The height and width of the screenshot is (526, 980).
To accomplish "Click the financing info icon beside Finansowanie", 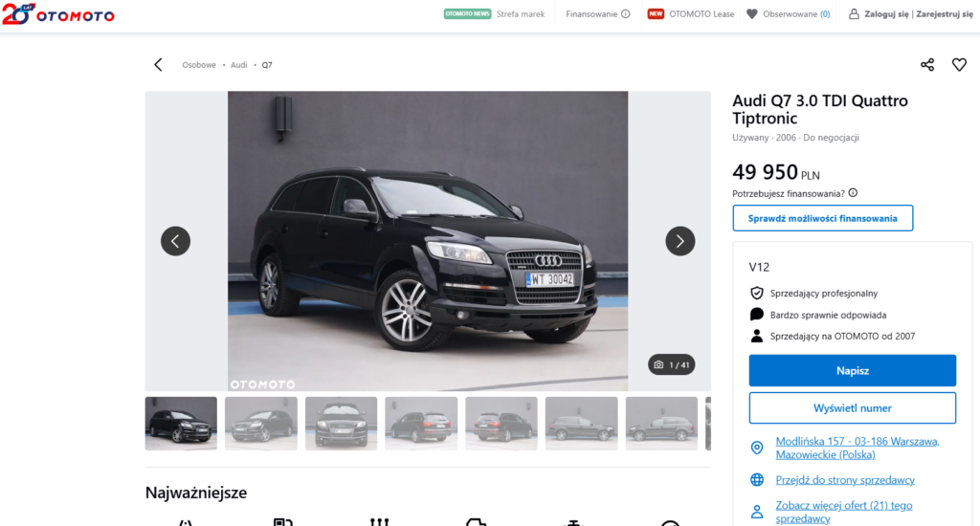I will (626, 14).
